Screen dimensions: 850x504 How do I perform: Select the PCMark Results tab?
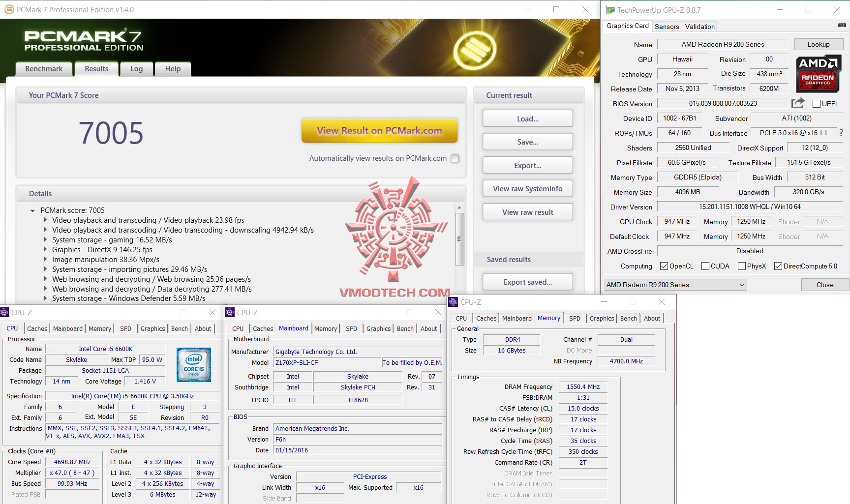pos(96,69)
